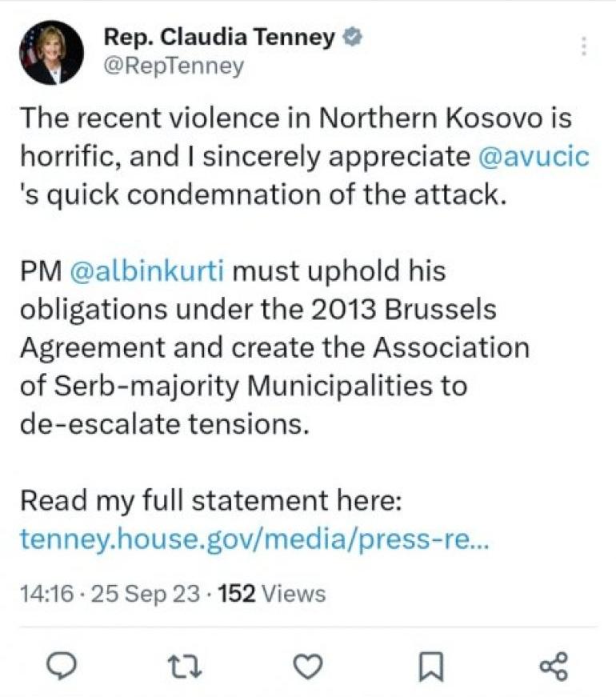This screenshot has width=616, height=697.
Task: Open the three-dot more options menu
Action: pos(586,46)
